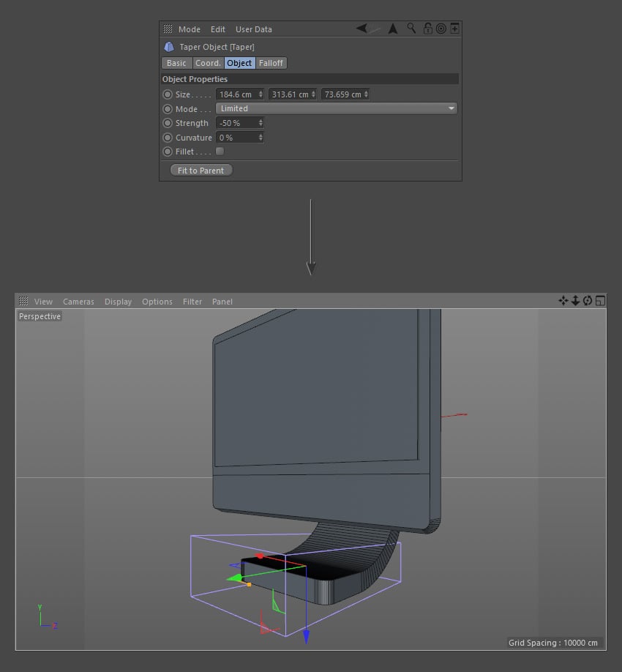Click the history back arrow in Attribute Manager

tap(362, 28)
